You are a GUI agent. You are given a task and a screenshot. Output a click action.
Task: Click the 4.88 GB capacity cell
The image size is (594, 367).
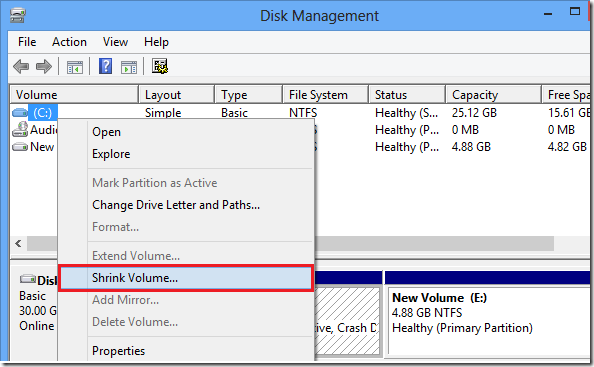pyautogui.click(x=471, y=147)
